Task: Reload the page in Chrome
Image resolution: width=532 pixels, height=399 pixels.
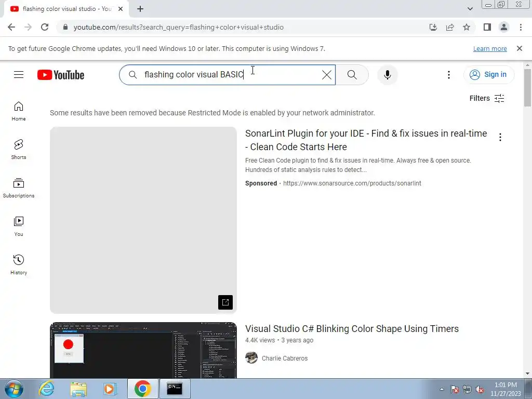Action: click(x=45, y=27)
